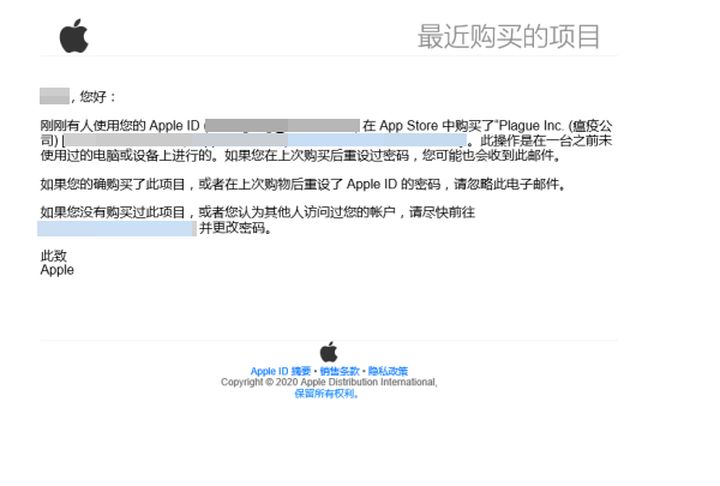Click the Apple signature text
Screen dimensions: 720x486
pyautogui.click(x=57, y=270)
